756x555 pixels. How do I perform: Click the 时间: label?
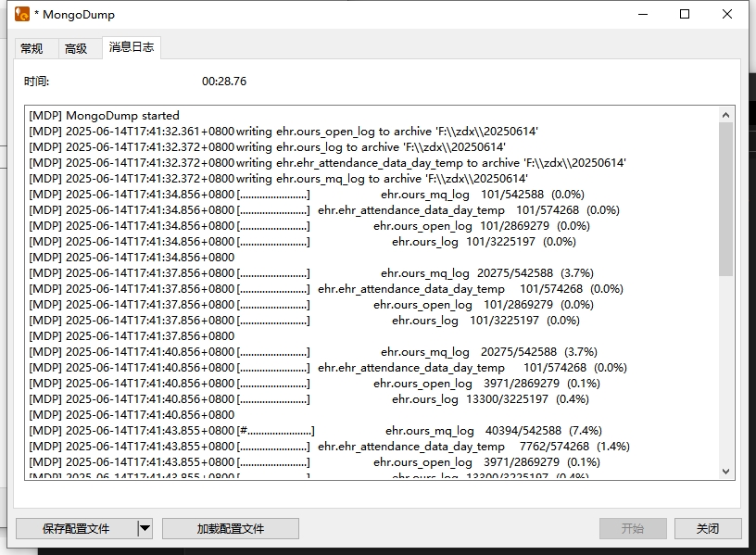[x=37, y=81]
